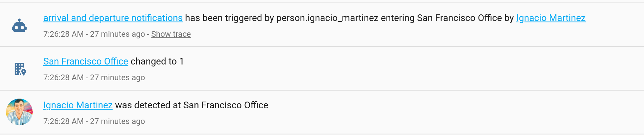
Task: Click "27 minutes ago" in the zone entry
Action: click(117, 78)
